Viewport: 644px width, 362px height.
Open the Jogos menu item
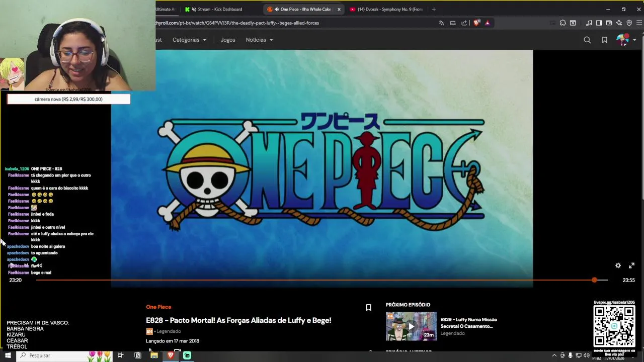coord(228,40)
